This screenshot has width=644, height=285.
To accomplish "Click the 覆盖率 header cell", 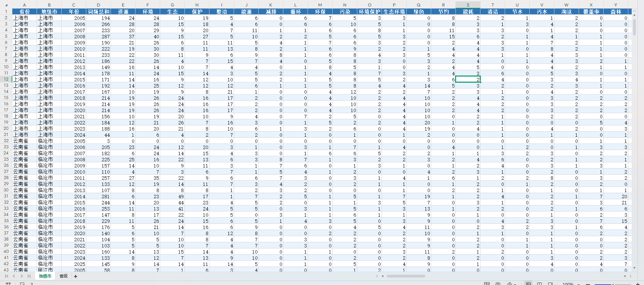I will pyautogui.click(x=591, y=12).
